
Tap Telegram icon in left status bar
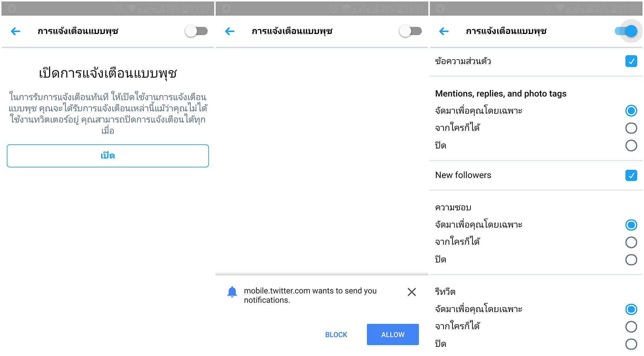tap(12, 9)
